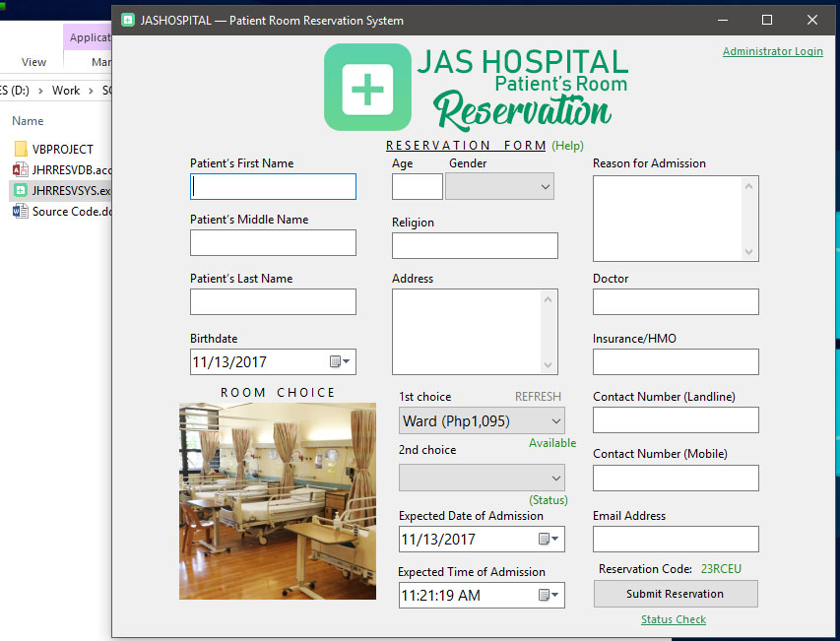This screenshot has width=840, height=641.
Task: Select the Source Code Word document icon
Action: 21,212
